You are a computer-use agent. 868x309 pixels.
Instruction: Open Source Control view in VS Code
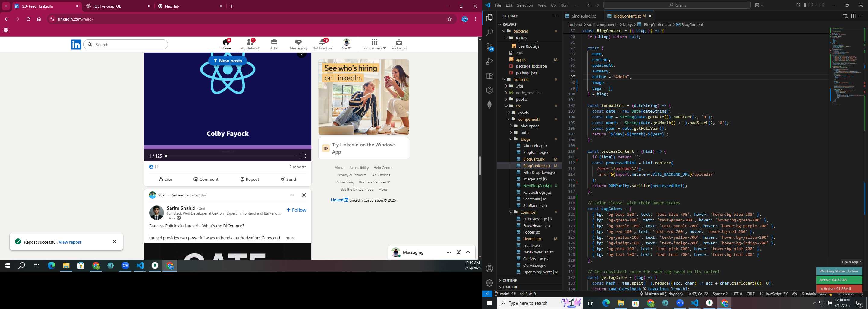point(489,47)
